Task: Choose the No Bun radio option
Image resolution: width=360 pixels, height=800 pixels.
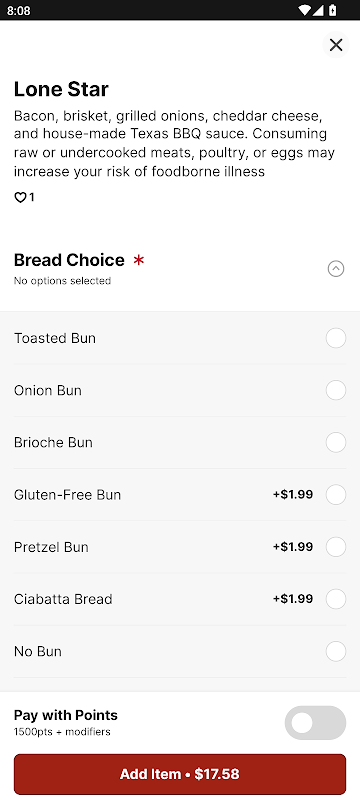Action: 336,652
